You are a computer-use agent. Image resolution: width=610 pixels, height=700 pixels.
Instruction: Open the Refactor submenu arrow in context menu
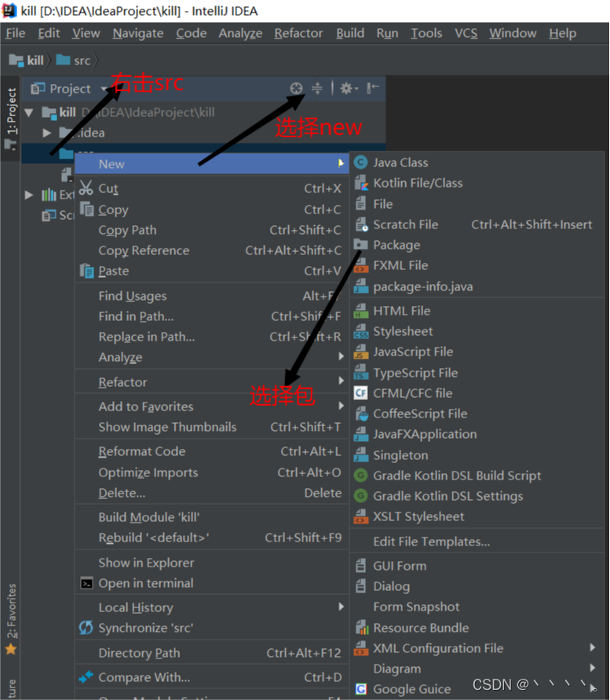342,381
